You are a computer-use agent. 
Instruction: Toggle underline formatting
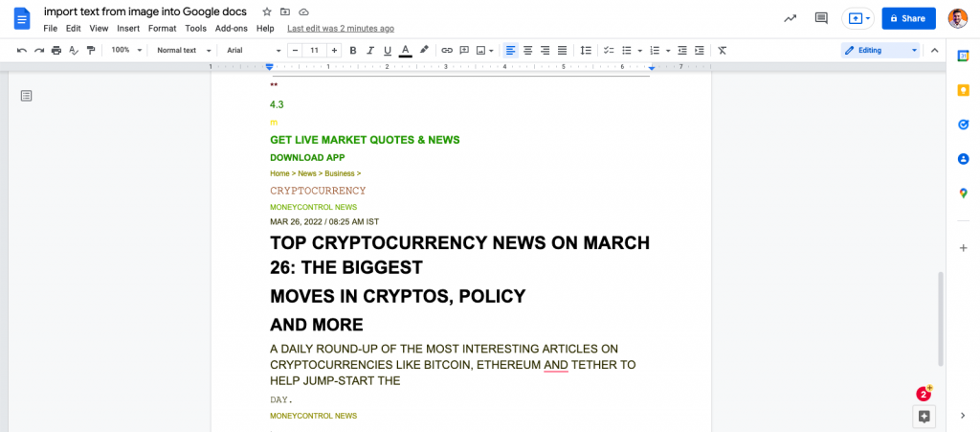pyautogui.click(x=388, y=50)
